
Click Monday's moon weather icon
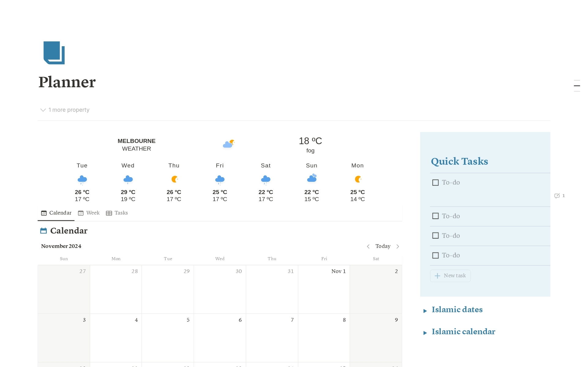click(358, 179)
